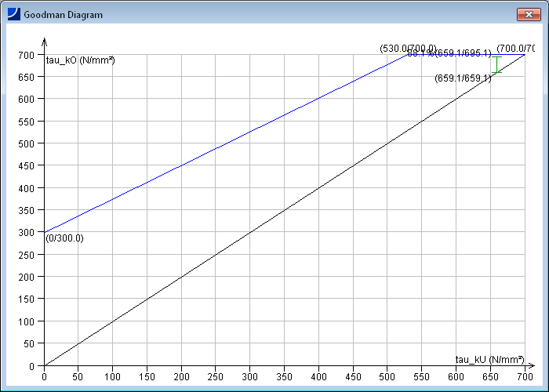Viewport: 549px width, 392px height.
Task: Click the Goodman Diagram window app icon
Action: tap(13, 14)
